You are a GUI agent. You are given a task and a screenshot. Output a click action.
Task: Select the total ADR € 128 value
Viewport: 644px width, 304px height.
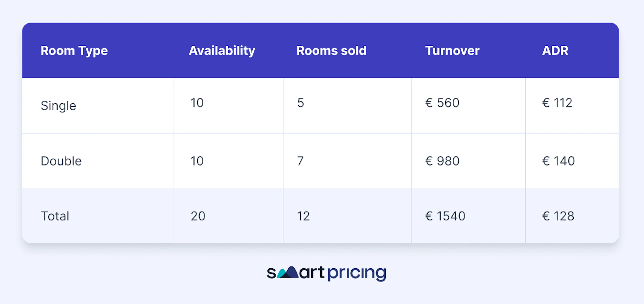[x=558, y=216]
